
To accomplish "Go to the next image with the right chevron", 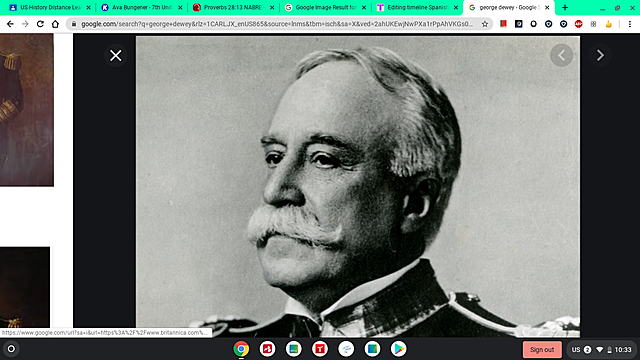I will click(600, 55).
